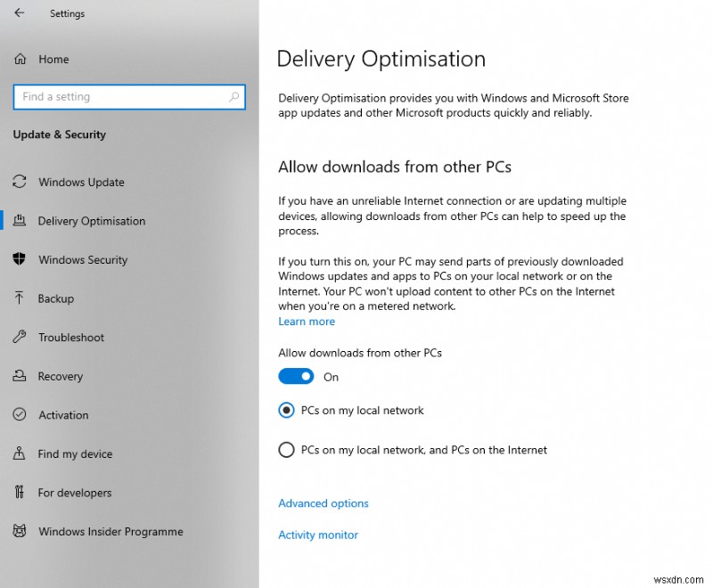This screenshot has width=713, height=588.
Task: Click the Delivery Optimisation monitor icon
Action: [20, 221]
